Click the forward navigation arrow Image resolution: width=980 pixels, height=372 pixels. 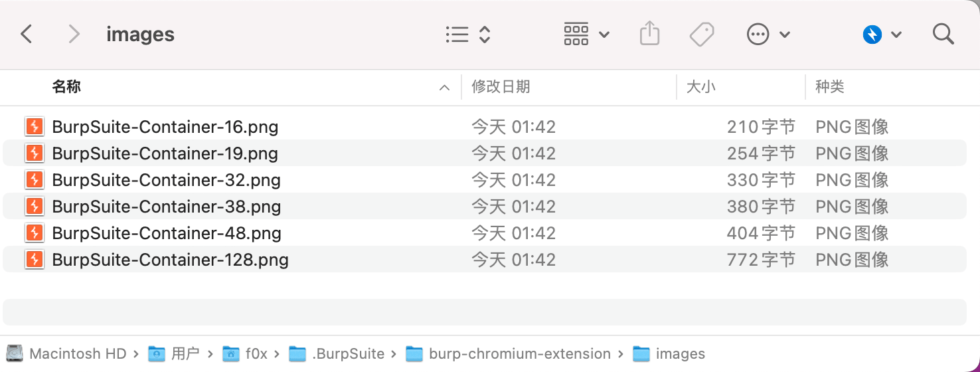74,34
